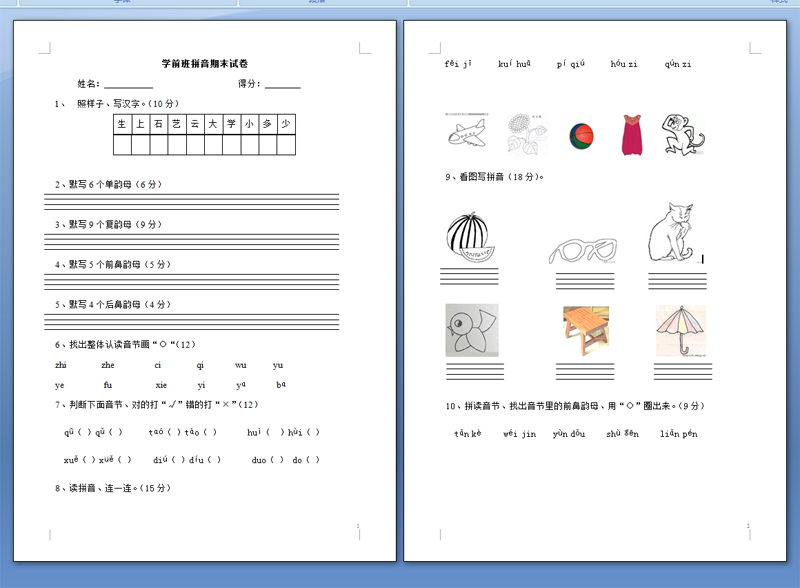The width and height of the screenshot is (800, 588).
Task: Click the heading 找出整体认读音节画
Action: (125, 345)
